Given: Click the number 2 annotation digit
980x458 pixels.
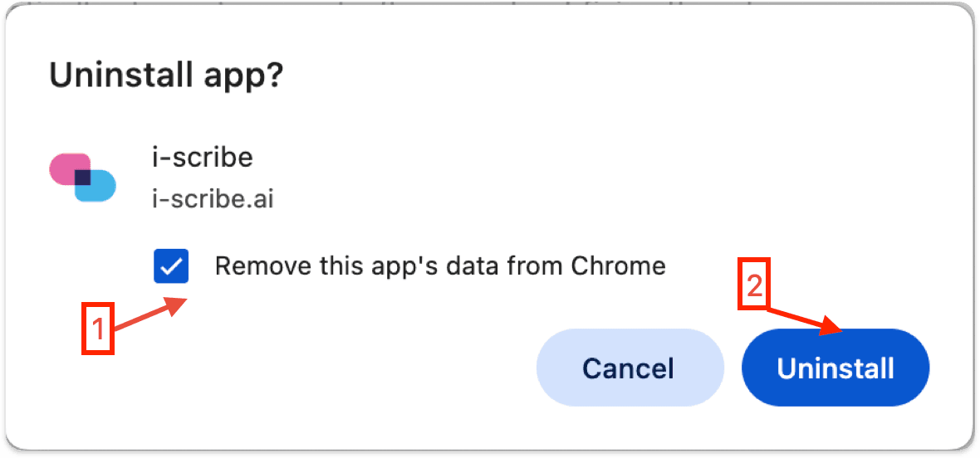Looking at the screenshot, I should [x=754, y=285].
